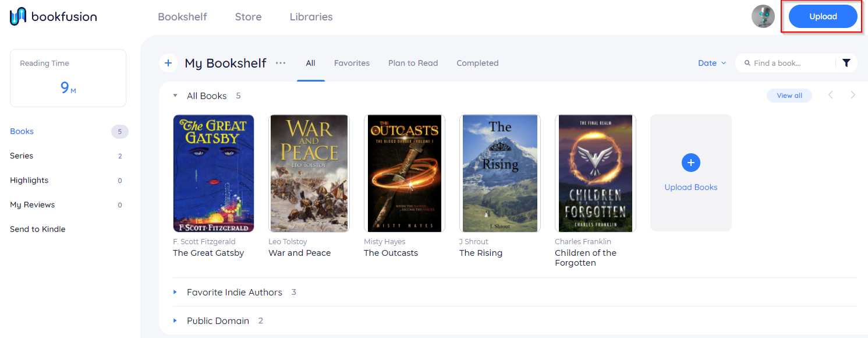
Task: Click the Books count badge 5
Action: [120, 132]
